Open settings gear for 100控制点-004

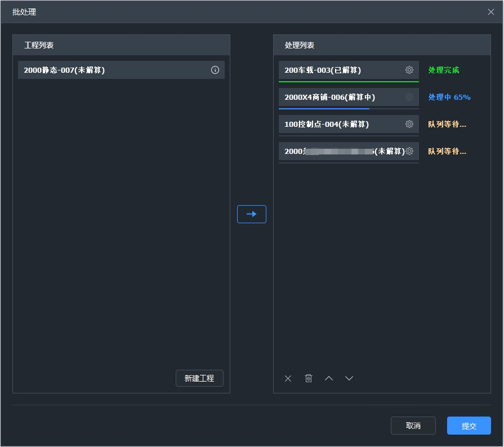[409, 124]
